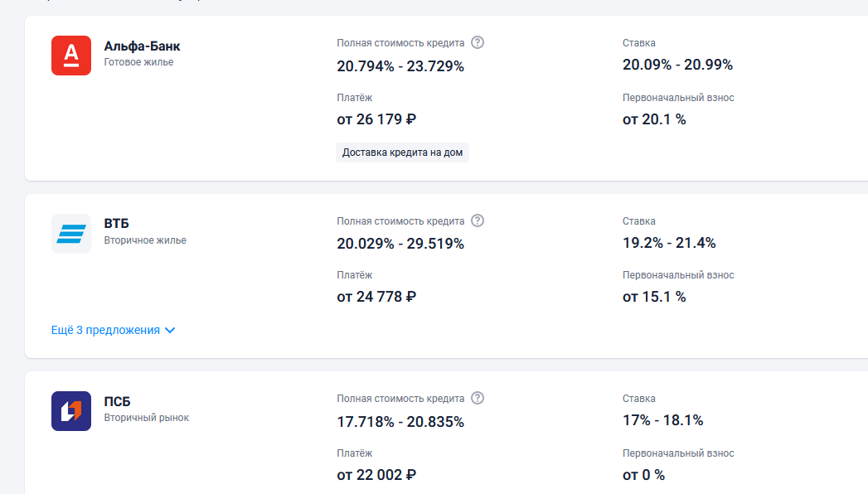868x494 pixels.
Task: Expand 'Ещё 3 предложения' chevron arrow
Action: [170, 330]
